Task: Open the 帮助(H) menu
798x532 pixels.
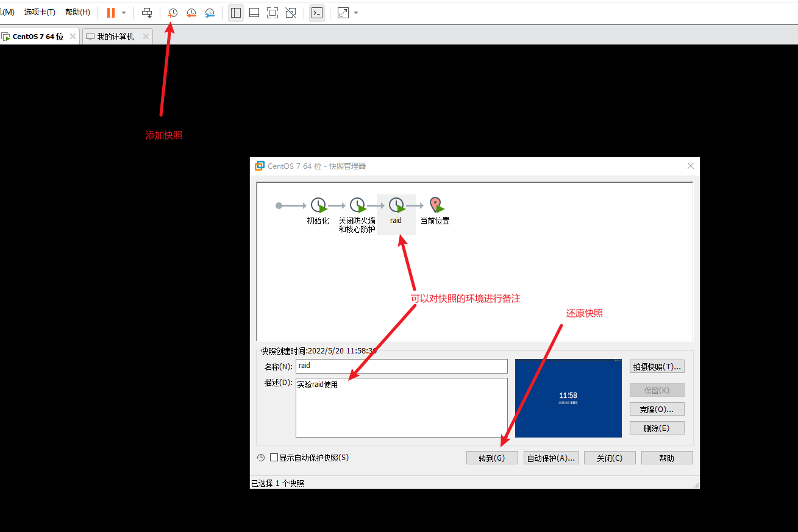Action: coord(77,12)
